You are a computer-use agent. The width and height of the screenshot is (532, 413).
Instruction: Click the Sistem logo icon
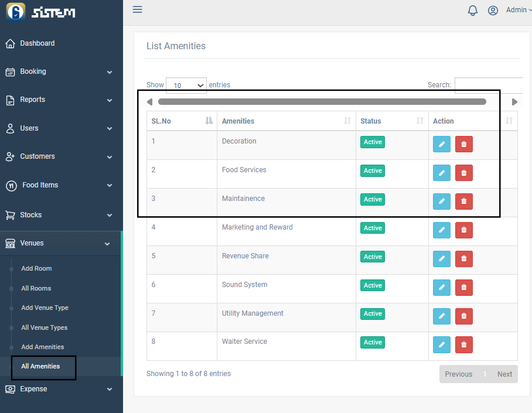(16, 12)
